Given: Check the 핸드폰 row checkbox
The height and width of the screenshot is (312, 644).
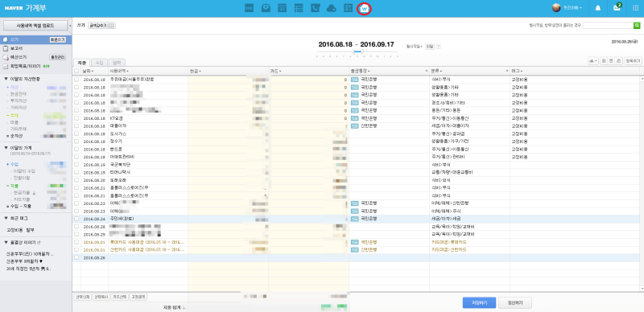Looking at the screenshot, I should pos(76,149).
